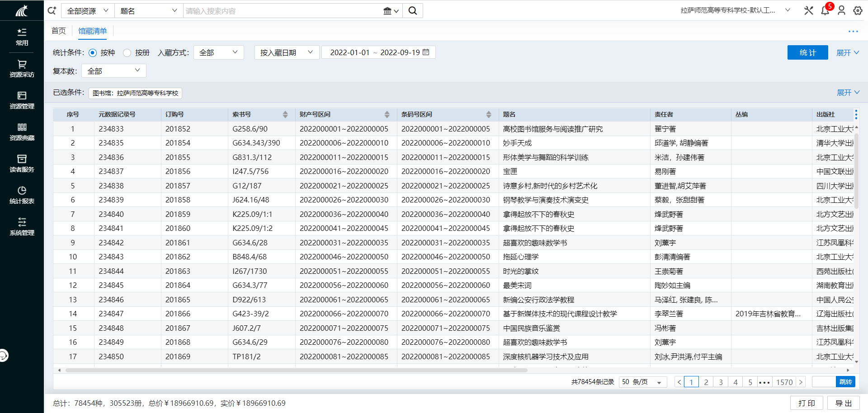Open the 50 条/页 page size dropdown
The image size is (868, 413).
[642, 382]
